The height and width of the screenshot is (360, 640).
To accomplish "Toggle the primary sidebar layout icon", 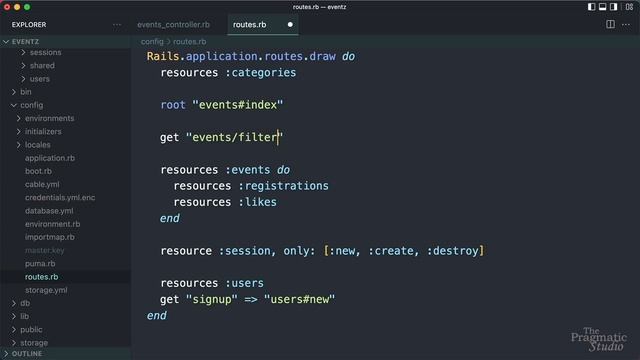I will (591, 7).
